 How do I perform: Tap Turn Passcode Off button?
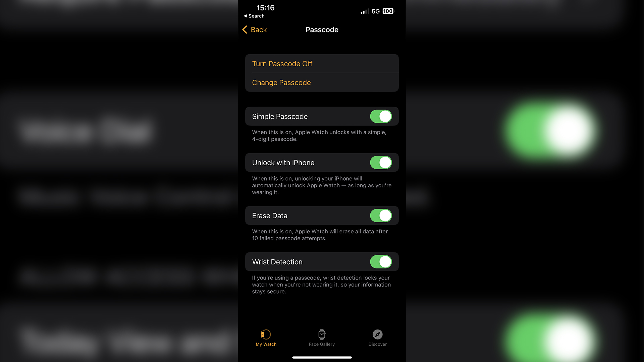click(x=322, y=64)
